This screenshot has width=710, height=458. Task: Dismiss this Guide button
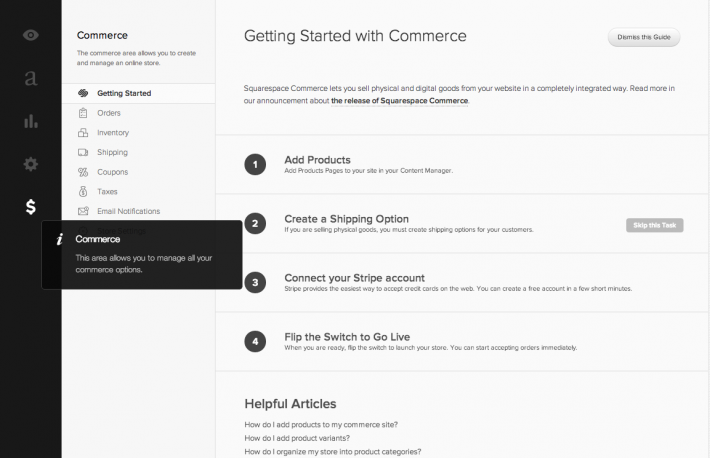[644, 38]
